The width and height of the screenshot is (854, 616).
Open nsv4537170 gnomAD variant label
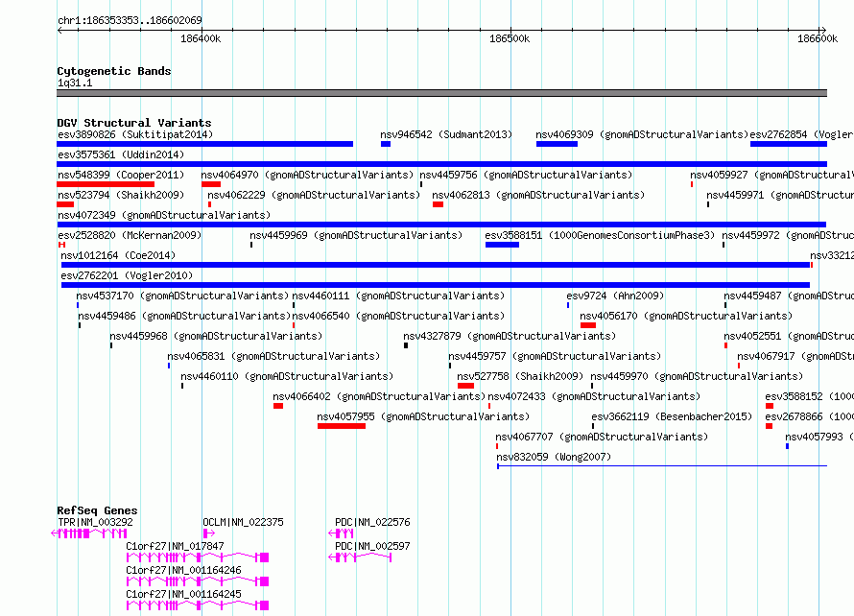coord(182,296)
